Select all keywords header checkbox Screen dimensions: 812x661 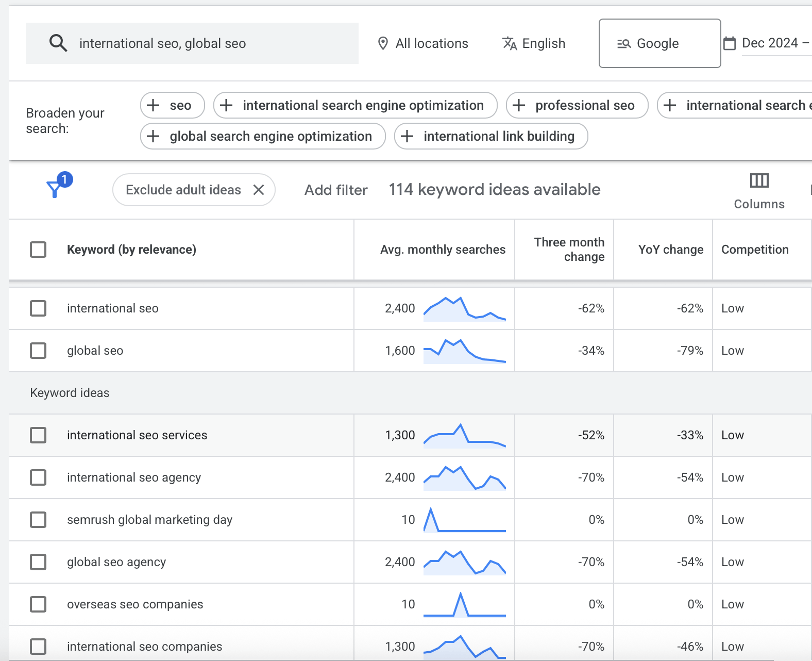tap(38, 250)
